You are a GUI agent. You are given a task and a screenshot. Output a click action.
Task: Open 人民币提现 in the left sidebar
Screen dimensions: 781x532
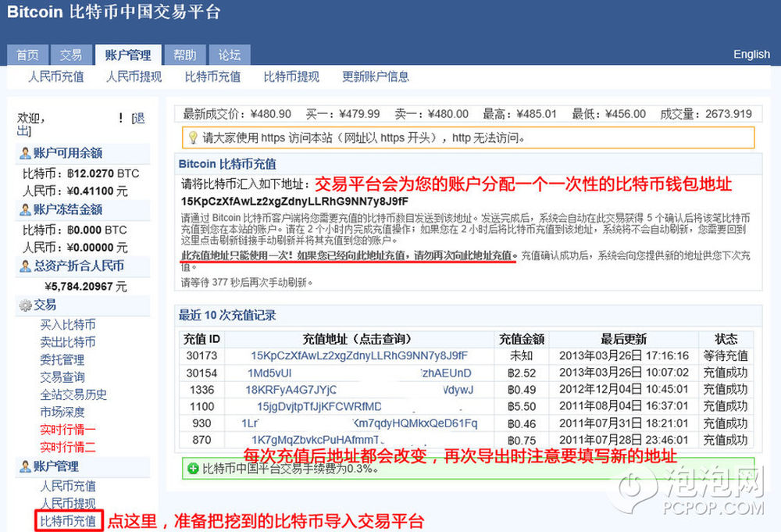[68, 503]
